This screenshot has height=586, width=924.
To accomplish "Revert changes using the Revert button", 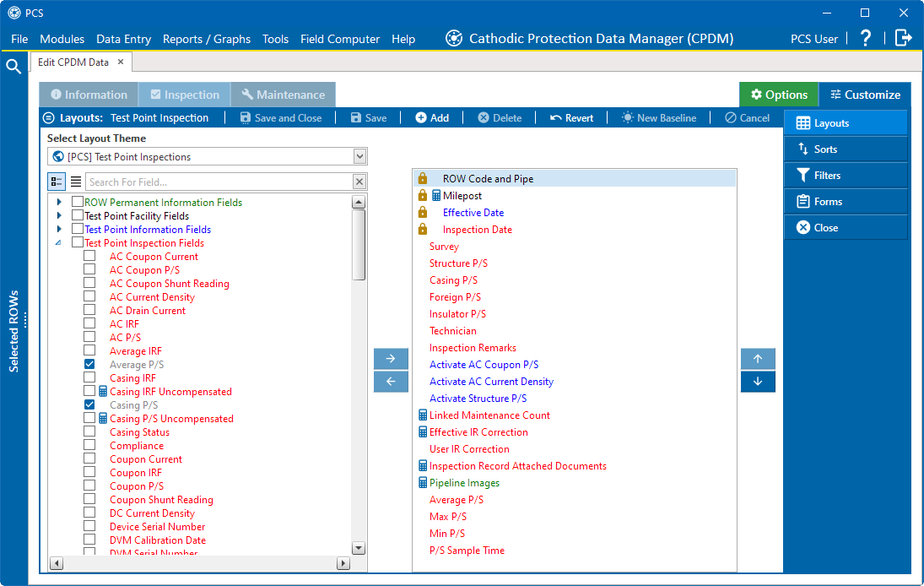I will pos(571,118).
